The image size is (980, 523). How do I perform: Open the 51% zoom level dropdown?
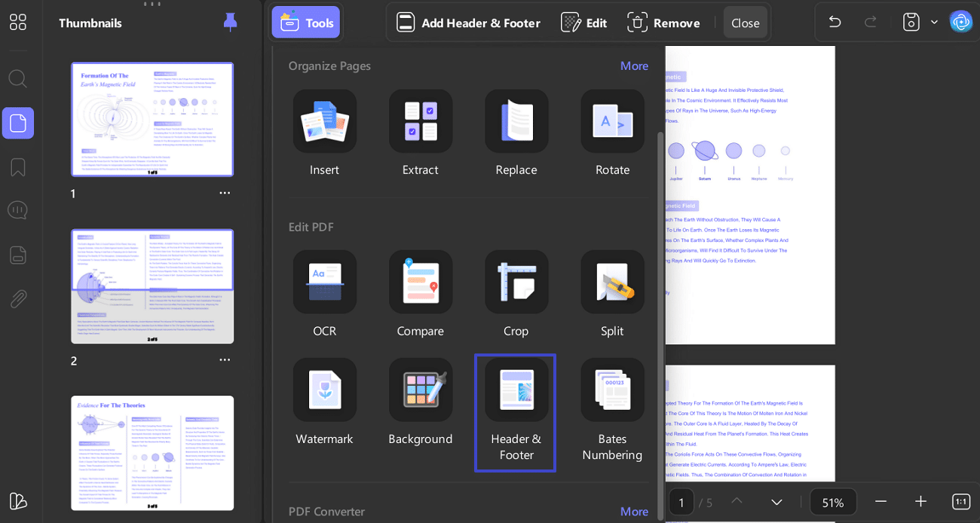click(833, 502)
